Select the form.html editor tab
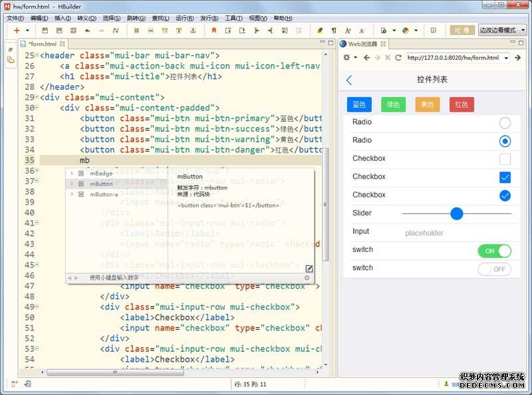Viewport: 532px width, 395px height. 43,44
